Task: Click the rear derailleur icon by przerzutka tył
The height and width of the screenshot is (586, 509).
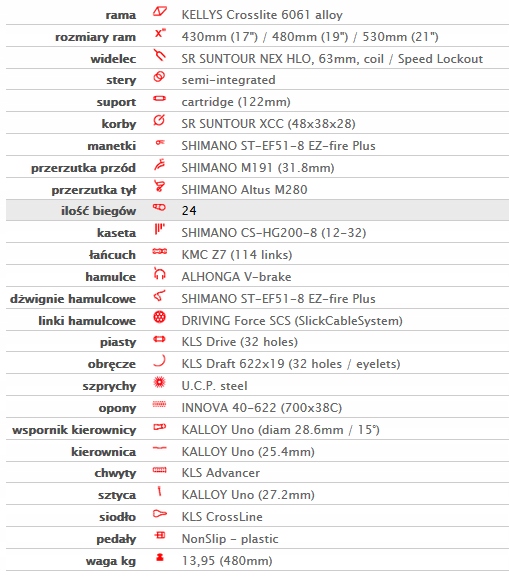Action: (160, 186)
